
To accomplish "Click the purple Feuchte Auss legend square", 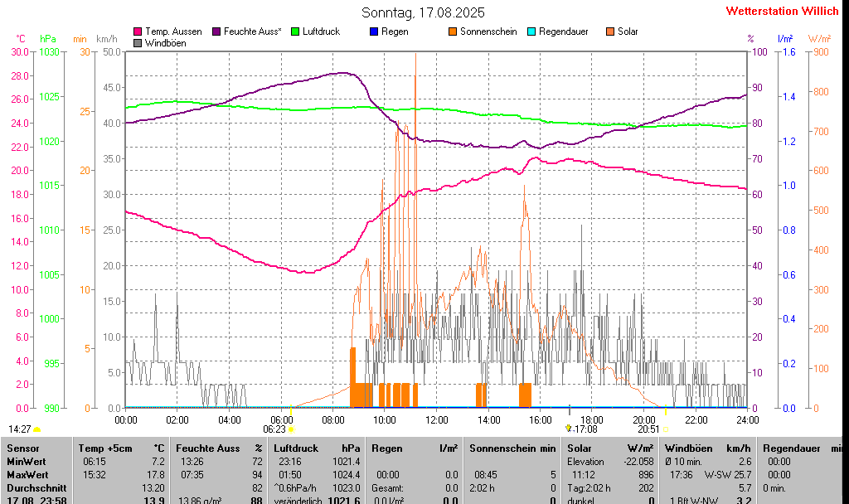I will coord(217,31).
